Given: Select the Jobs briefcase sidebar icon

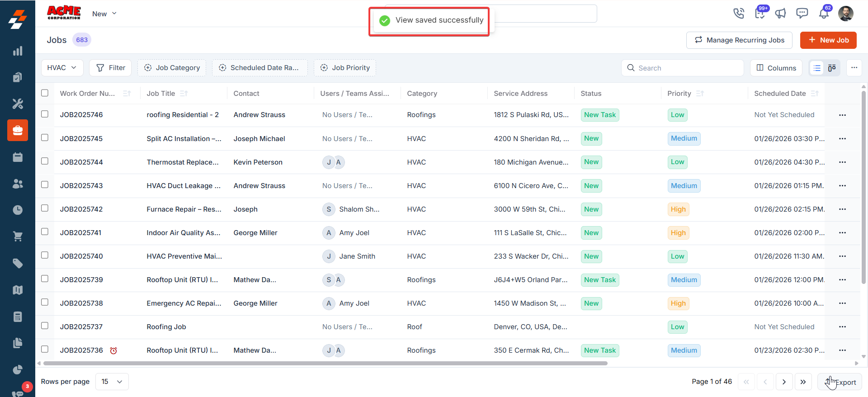Looking at the screenshot, I should 18,131.
